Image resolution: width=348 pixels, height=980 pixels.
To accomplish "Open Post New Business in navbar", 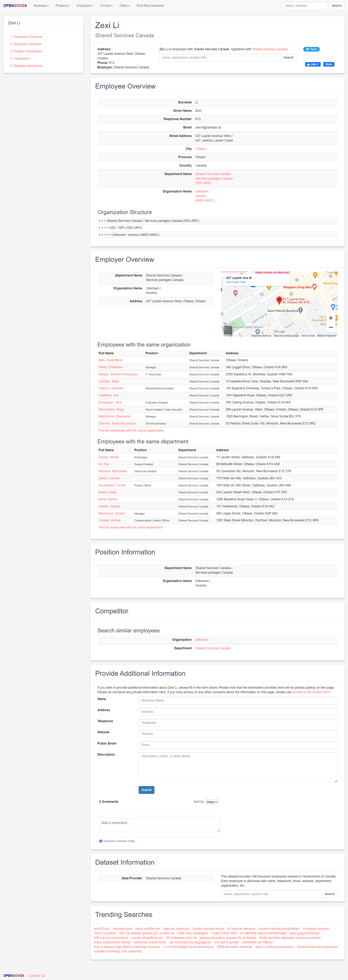I will click(x=150, y=6).
